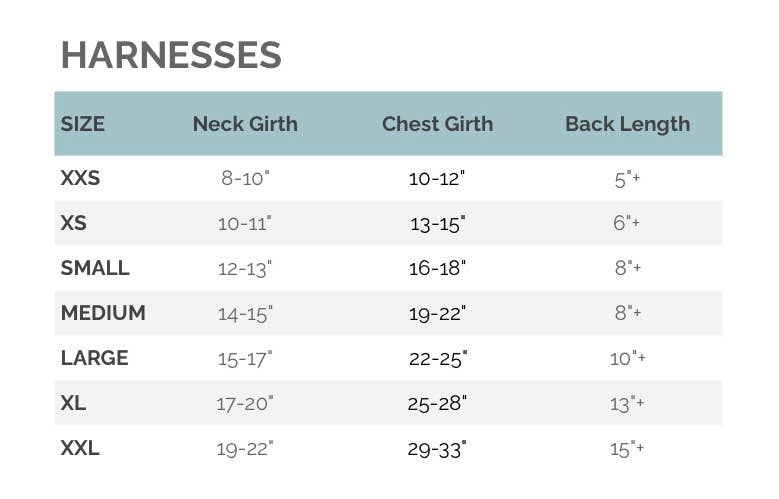Click the XL size row label

point(73,403)
